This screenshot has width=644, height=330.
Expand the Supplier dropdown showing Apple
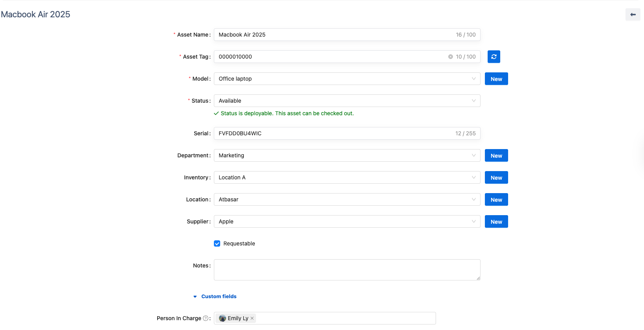pyautogui.click(x=347, y=221)
